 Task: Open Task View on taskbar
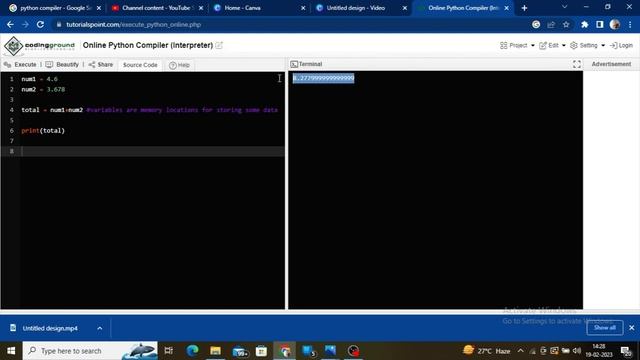(x=168, y=351)
